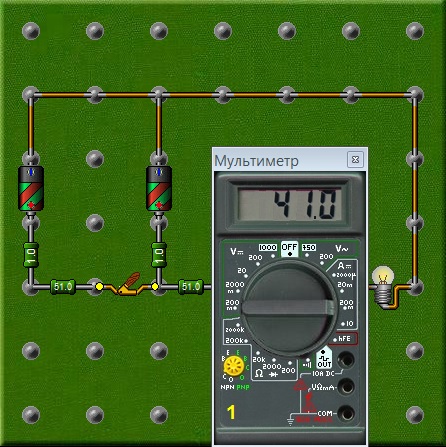Select the left battery cell
Image resolution: width=446 pixels, height=447 pixels.
pyautogui.click(x=31, y=189)
